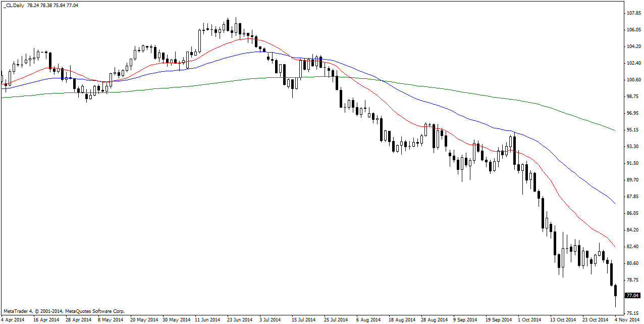The width and height of the screenshot is (644, 324).
Task: Select the highlighted 77.04 current price tag
Action: (632, 295)
